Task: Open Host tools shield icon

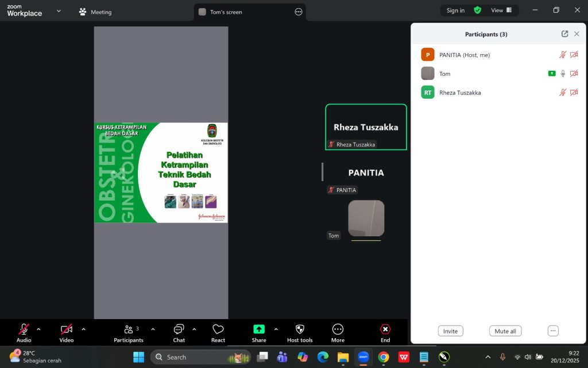Action: coord(299,329)
